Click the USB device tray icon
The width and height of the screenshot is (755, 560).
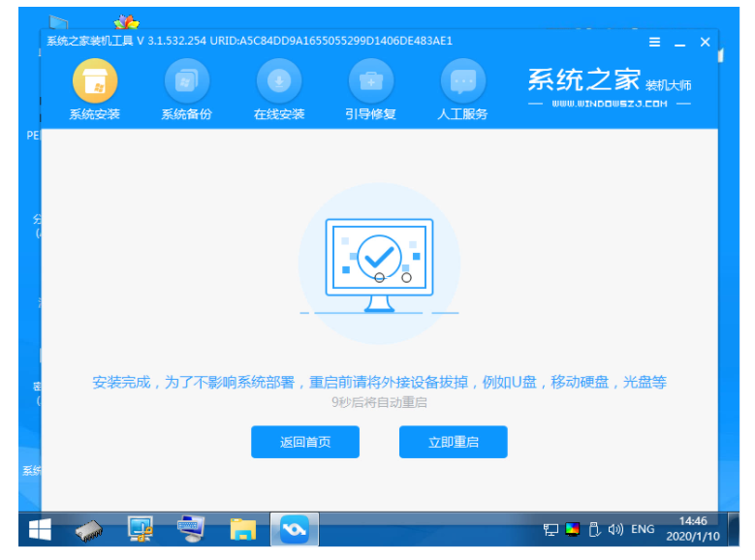(594, 530)
